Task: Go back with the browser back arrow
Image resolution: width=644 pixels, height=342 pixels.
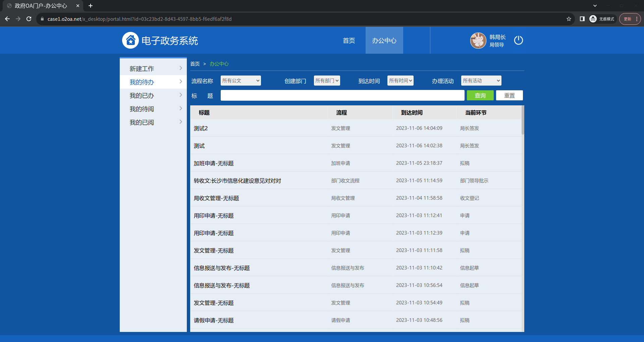Action: pyautogui.click(x=7, y=19)
